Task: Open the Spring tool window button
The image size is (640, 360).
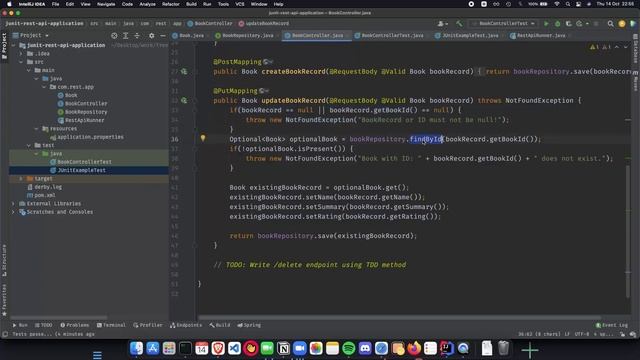Action: pyautogui.click(x=249, y=325)
